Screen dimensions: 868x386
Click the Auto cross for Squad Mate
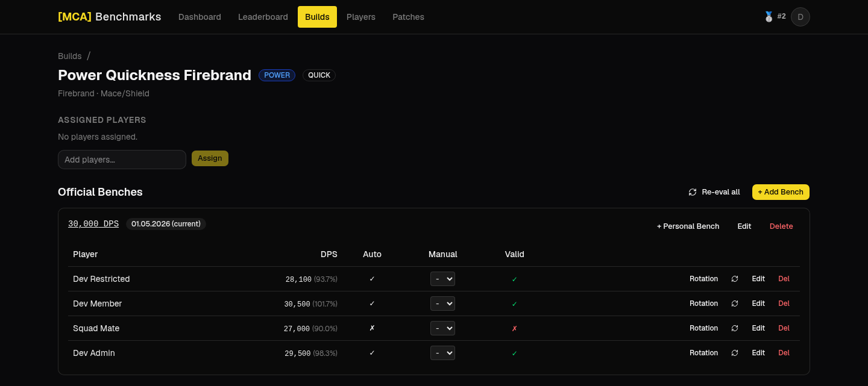pyautogui.click(x=372, y=328)
